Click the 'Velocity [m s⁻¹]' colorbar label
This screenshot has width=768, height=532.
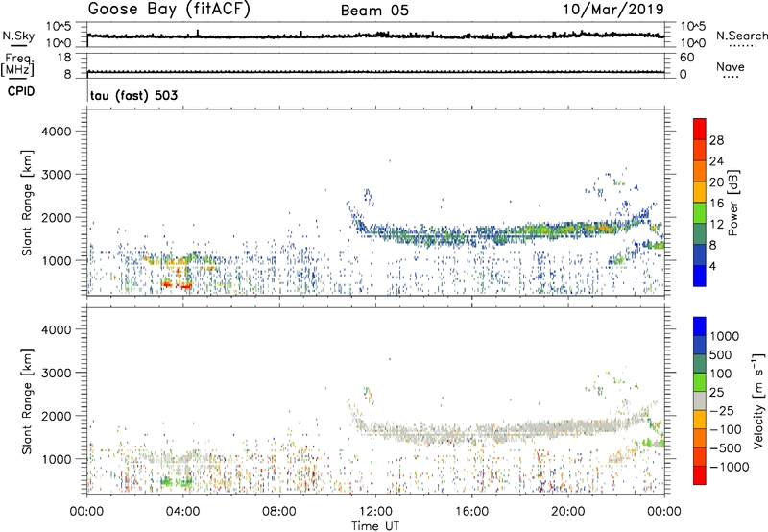click(x=758, y=400)
